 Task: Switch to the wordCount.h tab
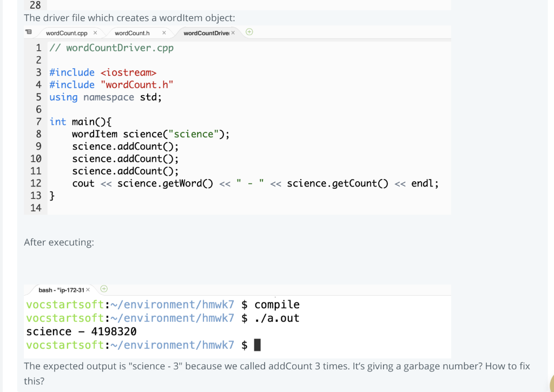132,32
